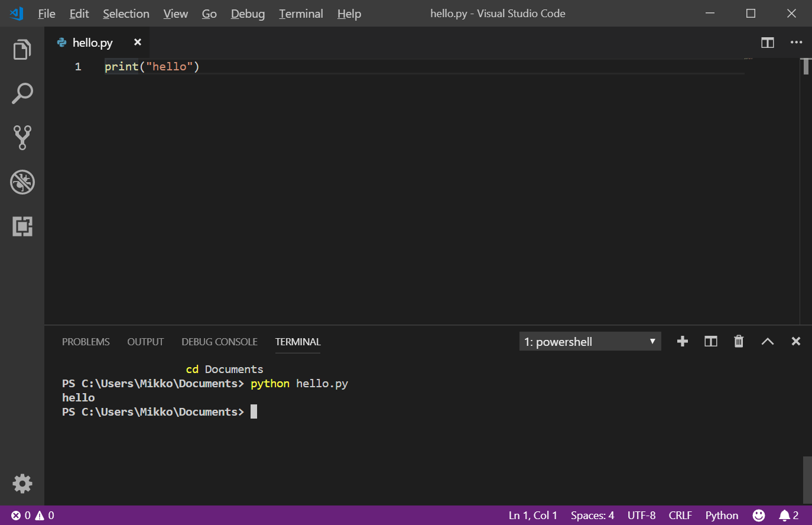Screen dimensions: 812x525
Task: Click the print("hello") code line
Action: point(152,67)
